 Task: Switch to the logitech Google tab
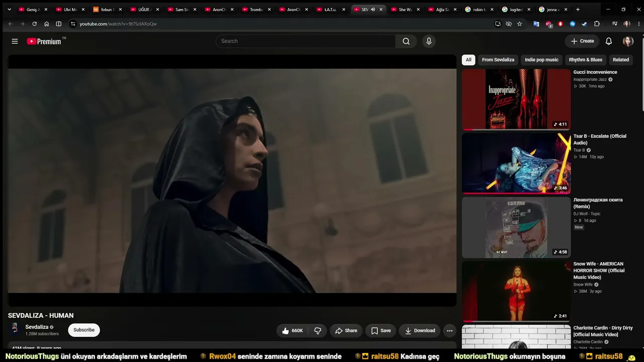[x=517, y=10]
